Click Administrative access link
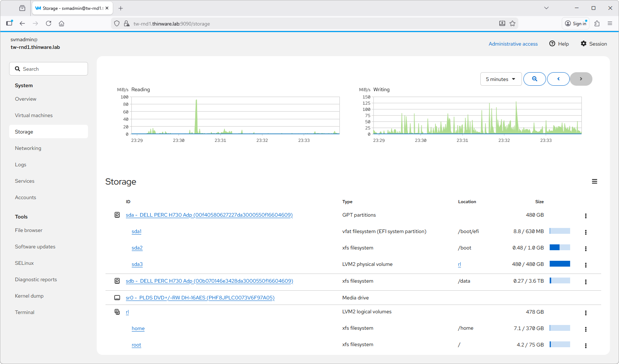This screenshot has height=364, width=619. tap(513, 44)
